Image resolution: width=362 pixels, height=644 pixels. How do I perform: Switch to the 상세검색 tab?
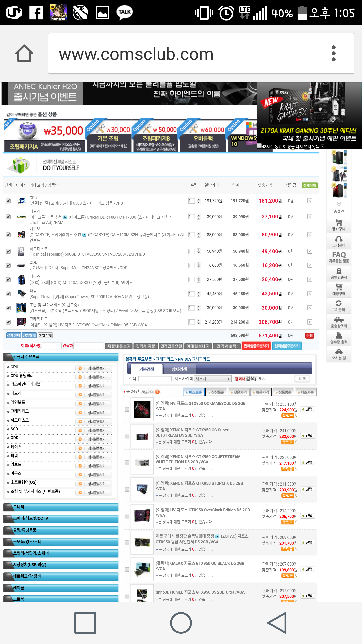179,369
